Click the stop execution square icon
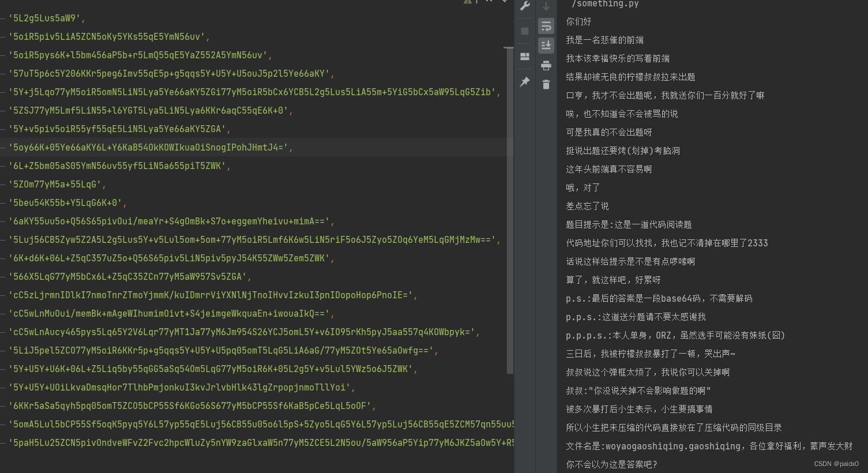 (x=525, y=31)
